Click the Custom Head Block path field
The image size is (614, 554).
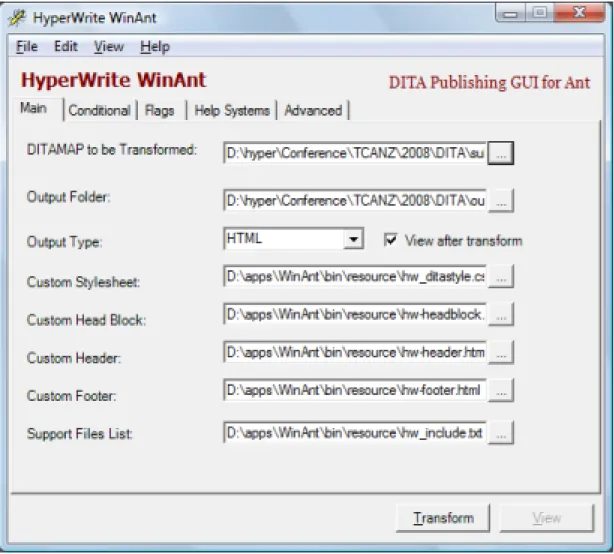(x=355, y=315)
